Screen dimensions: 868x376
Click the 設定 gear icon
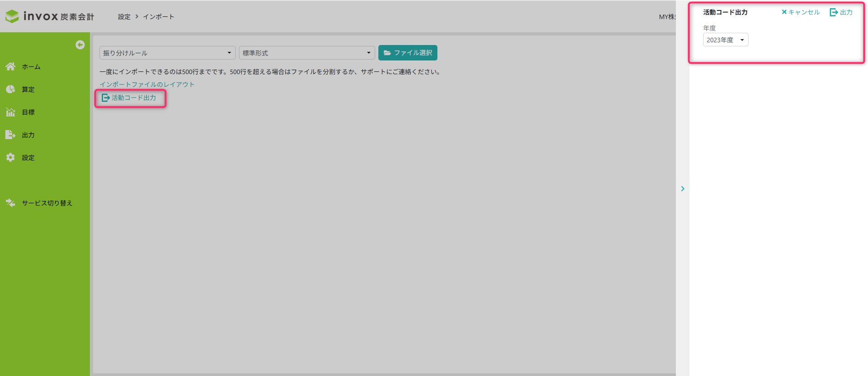(x=10, y=157)
